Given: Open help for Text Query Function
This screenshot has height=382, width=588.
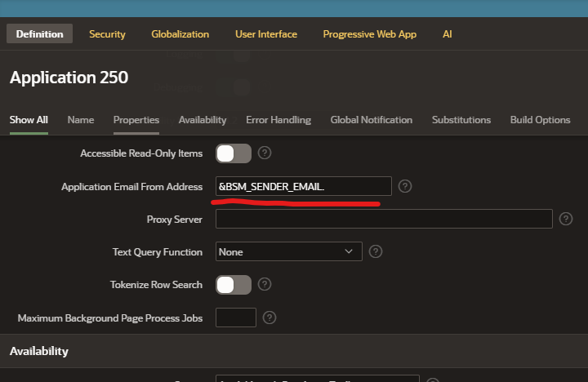Looking at the screenshot, I should [x=376, y=252].
